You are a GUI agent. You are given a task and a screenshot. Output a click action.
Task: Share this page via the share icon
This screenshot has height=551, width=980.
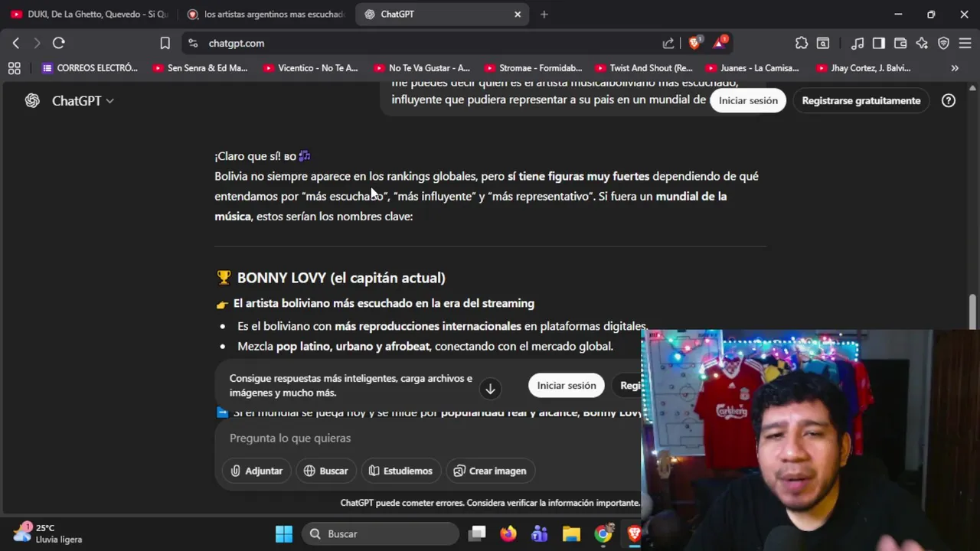[x=668, y=44]
